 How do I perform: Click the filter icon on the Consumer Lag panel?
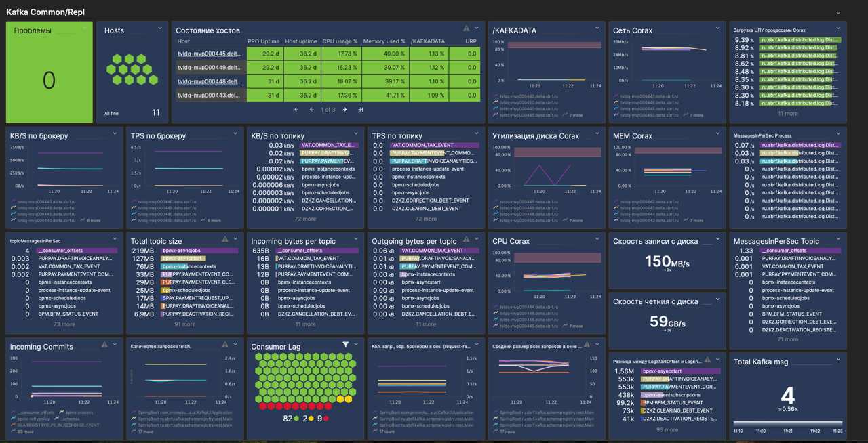344,344
